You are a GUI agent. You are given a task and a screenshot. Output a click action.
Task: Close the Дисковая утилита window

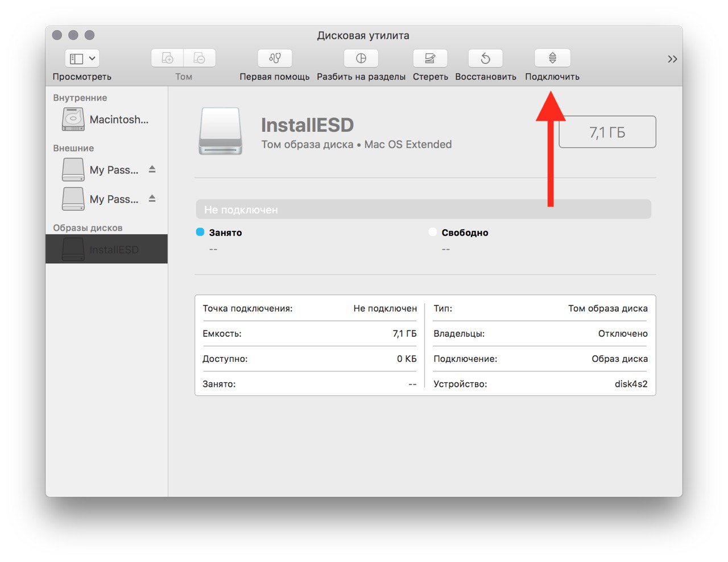tap(57, 35)
